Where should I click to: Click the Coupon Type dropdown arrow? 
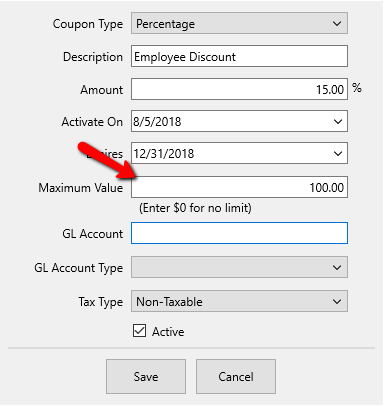337,24
